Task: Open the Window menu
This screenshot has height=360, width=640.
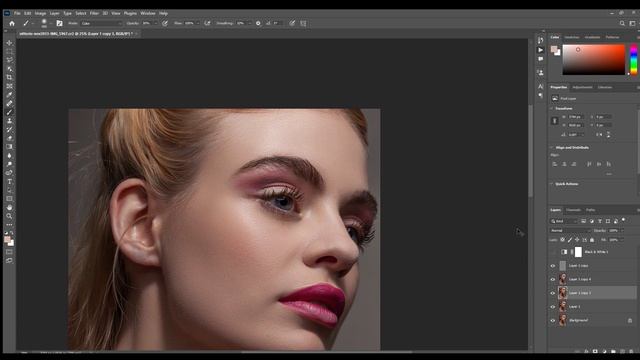Action: click(148, 13)
